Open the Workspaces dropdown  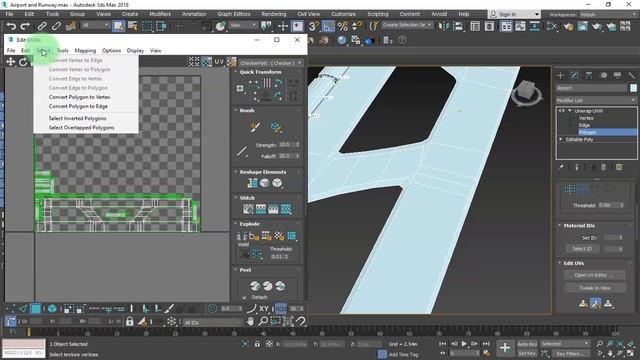tap(607, 14)
